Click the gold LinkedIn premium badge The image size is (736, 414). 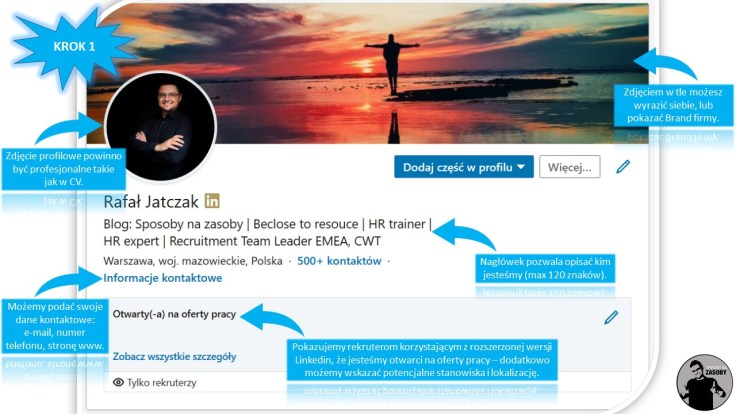point(212,201)
